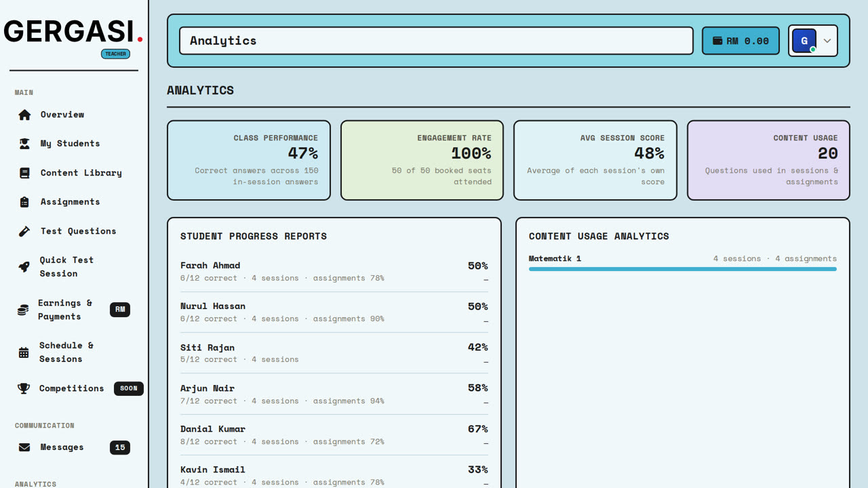Image resolution: width=868 pixels, height=488 pixels.
Task: Start a Quick Test Session from sidebar
Action: point(74,267)
